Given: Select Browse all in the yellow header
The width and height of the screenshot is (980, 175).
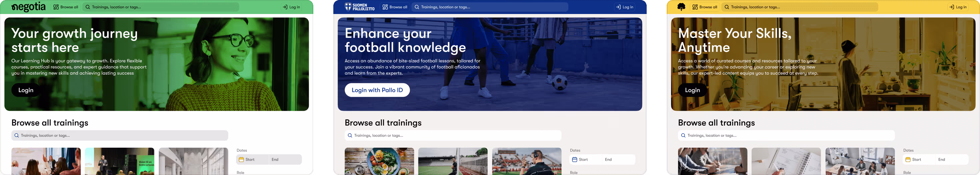Looking at the screenshot, I should coord(705,7).
